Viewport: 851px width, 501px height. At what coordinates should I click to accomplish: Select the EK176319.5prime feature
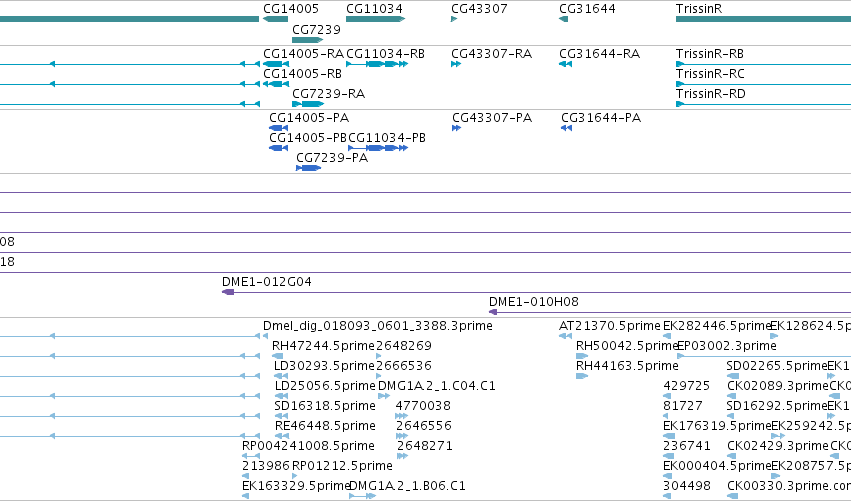(669, 436)
